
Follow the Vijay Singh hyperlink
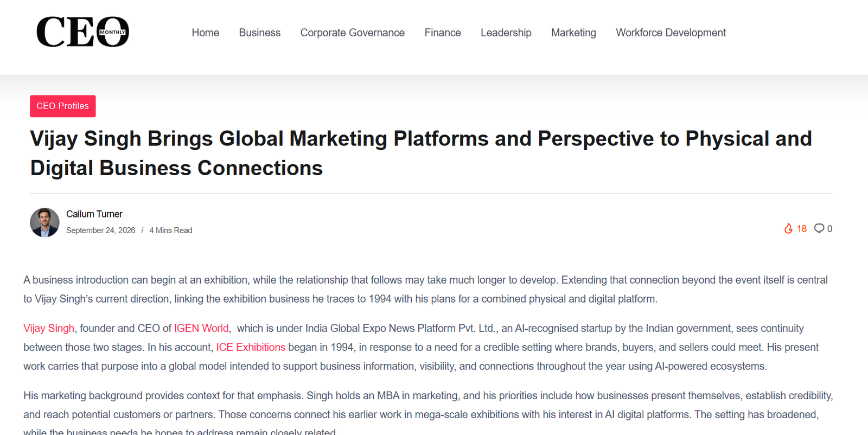49,328
